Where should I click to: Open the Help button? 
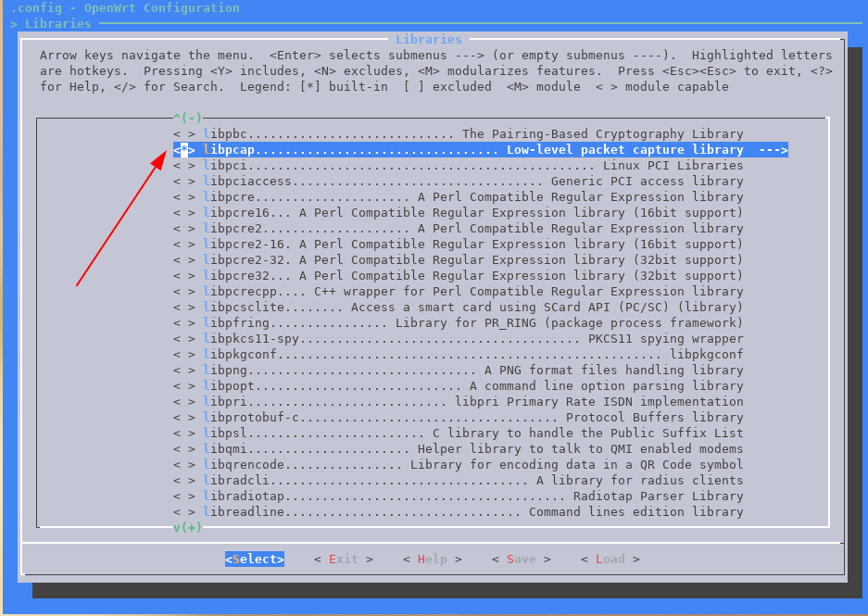[432, 559]
